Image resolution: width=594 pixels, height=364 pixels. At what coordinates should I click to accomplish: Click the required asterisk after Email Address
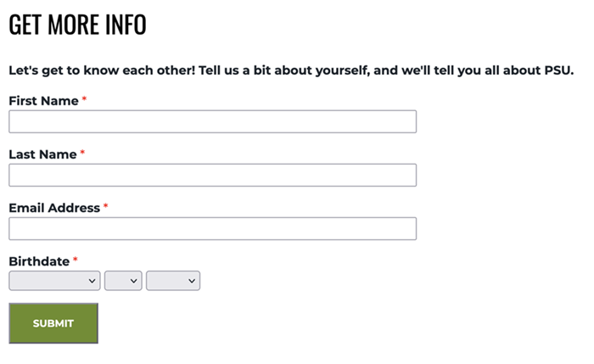(106, 208)
